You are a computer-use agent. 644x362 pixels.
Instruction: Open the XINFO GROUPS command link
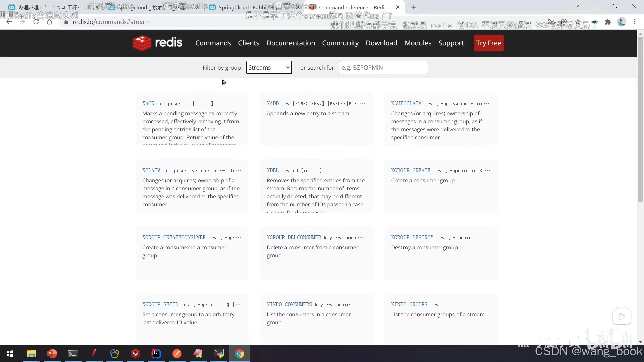coord(409,305)
